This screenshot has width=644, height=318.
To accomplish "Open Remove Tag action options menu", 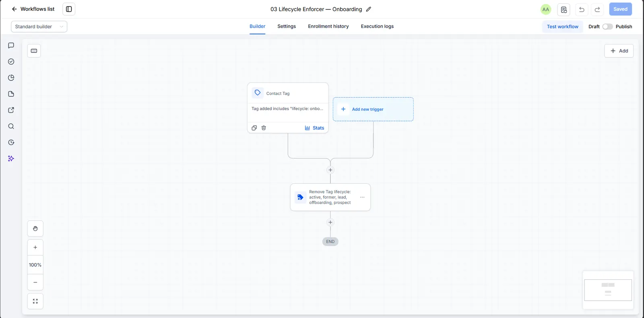I will (x=362, y=197).
